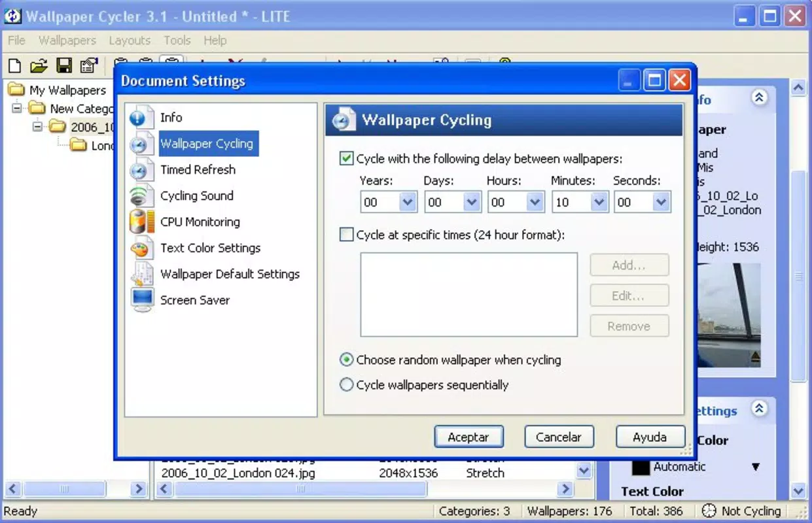Click the New Category folder icon
812x523 pixels.
click(x=37, y=109)
